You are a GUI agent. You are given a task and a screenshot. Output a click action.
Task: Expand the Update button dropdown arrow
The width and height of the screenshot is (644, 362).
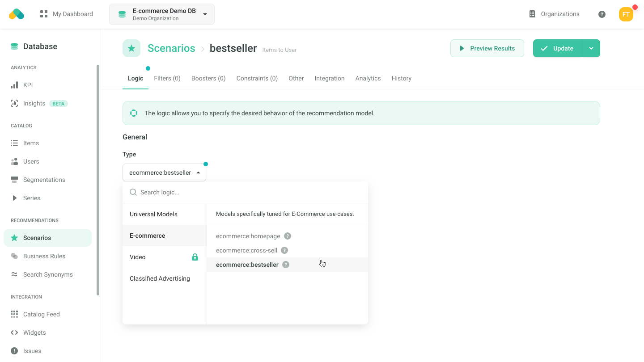click(591, 48)
